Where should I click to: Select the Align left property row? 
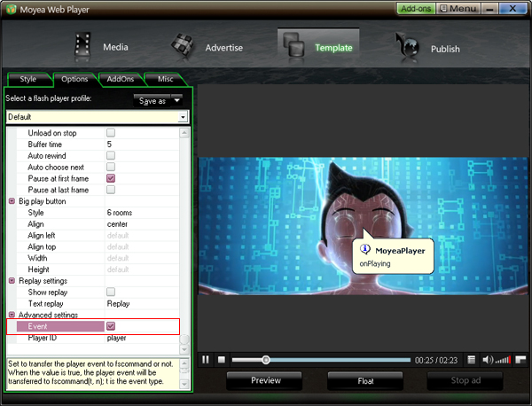click(98, 235)
